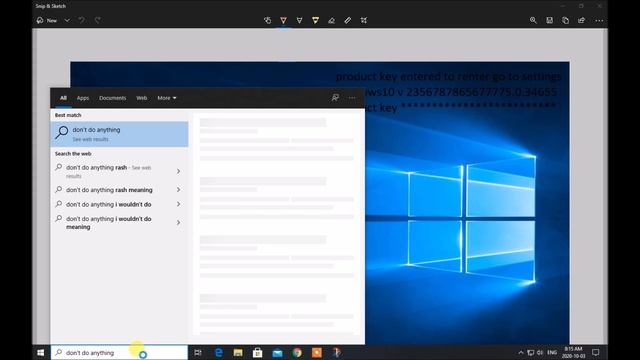Expand arrow for 'rash meaning' suggestion
The width and height of the screenshot is (640, 360).
pos(178,190)
